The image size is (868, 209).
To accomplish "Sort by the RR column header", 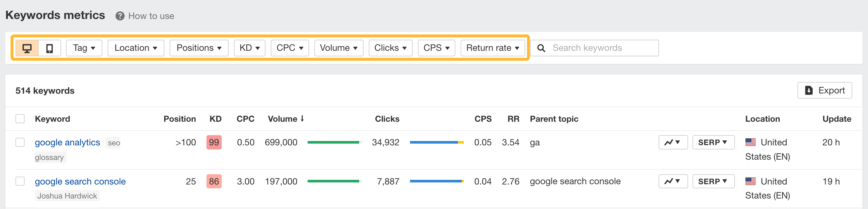I will coord(514,119).
